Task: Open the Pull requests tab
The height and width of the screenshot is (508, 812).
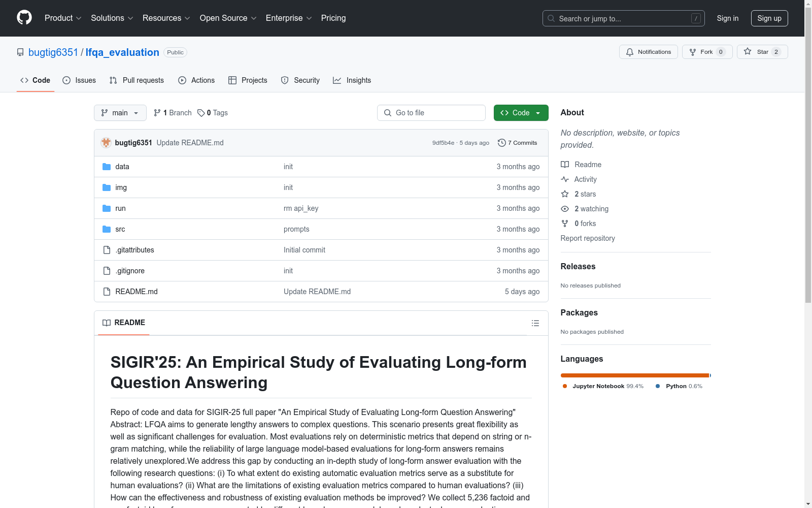Action: 137,80
